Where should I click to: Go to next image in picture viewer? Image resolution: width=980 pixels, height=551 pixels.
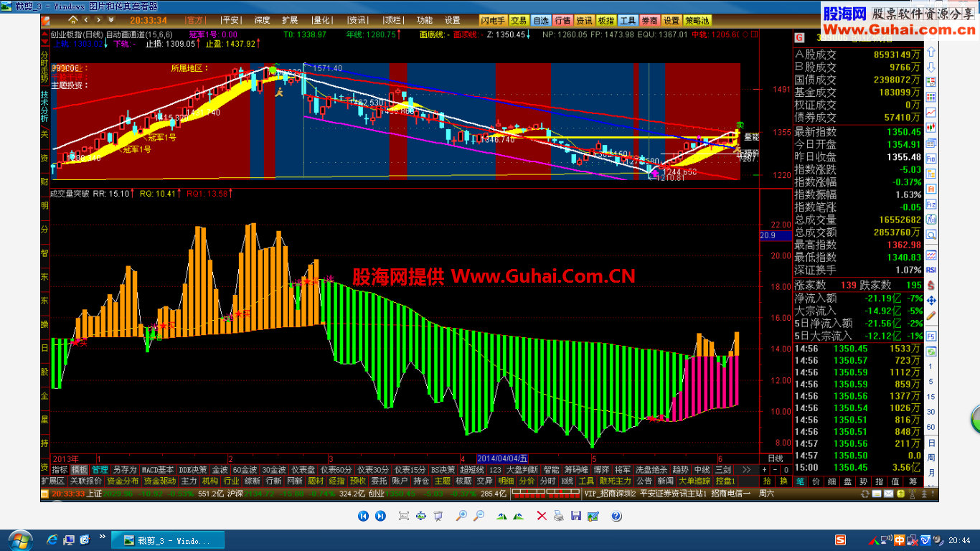tap(381, 516)
